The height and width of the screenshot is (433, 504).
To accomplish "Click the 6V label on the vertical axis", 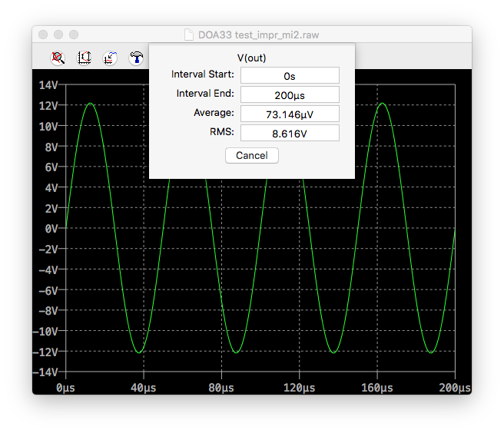I will click(51, 167).
